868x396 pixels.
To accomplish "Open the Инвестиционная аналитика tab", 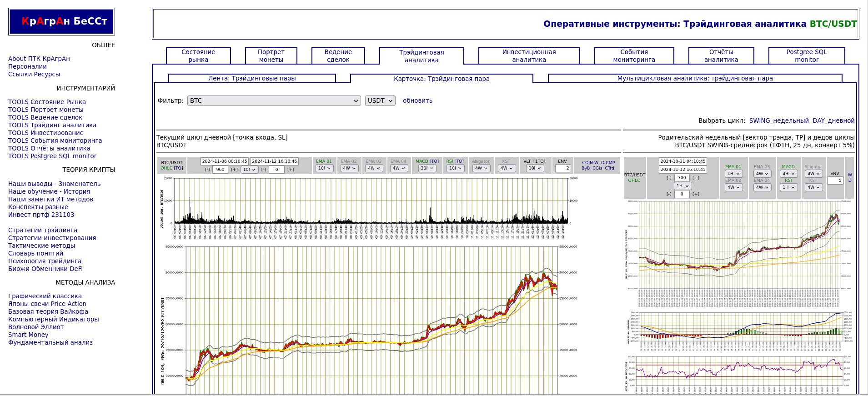I will click(529, 55).
